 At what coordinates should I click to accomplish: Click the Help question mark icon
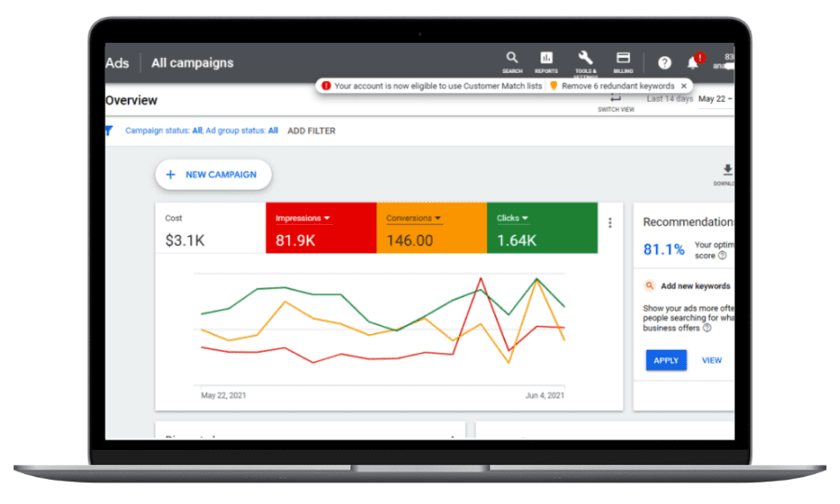point(665,63)
